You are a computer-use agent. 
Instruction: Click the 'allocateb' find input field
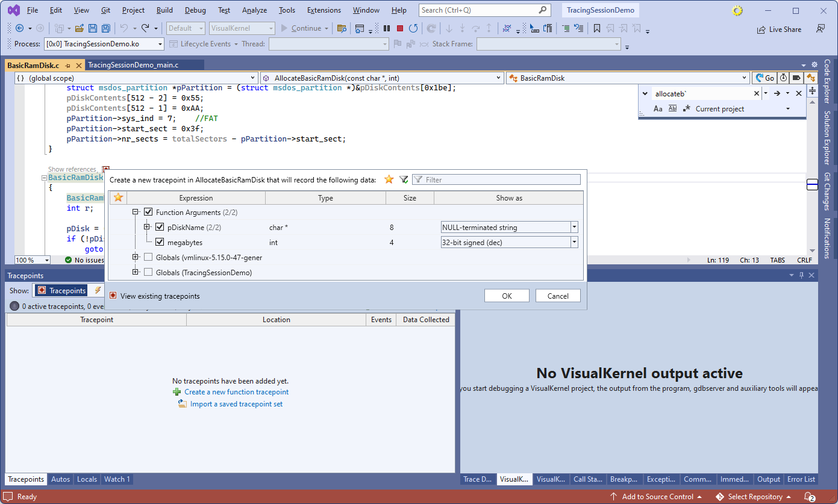[x=701, y=93]
